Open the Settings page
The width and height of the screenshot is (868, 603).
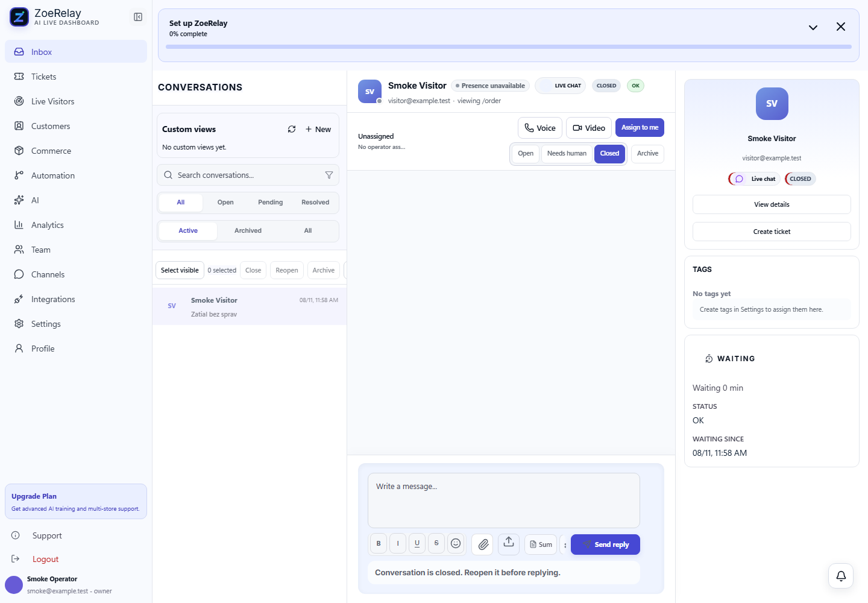(76, 324)
